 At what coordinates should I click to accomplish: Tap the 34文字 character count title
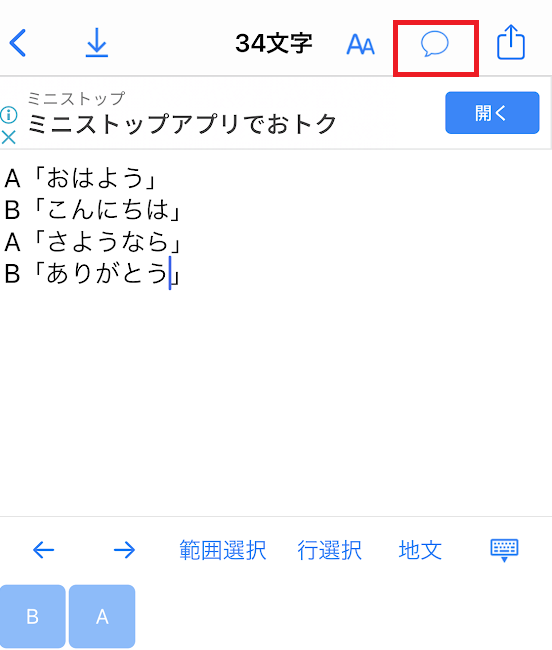point(274,43)
